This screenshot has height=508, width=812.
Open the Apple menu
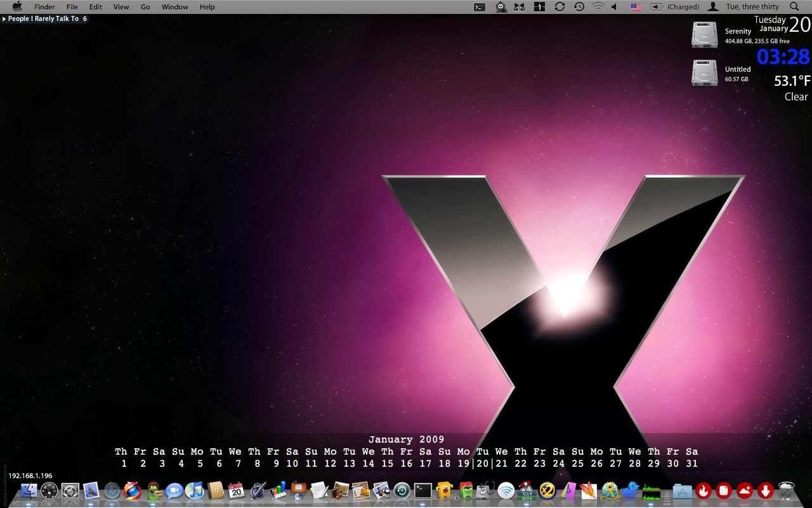point(17,7)
